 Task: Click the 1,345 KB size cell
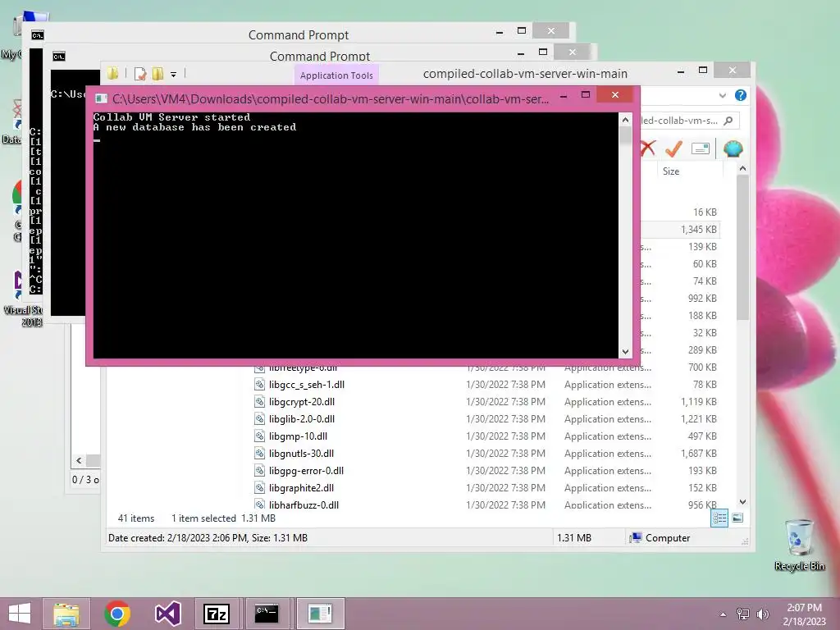[699, 230]
